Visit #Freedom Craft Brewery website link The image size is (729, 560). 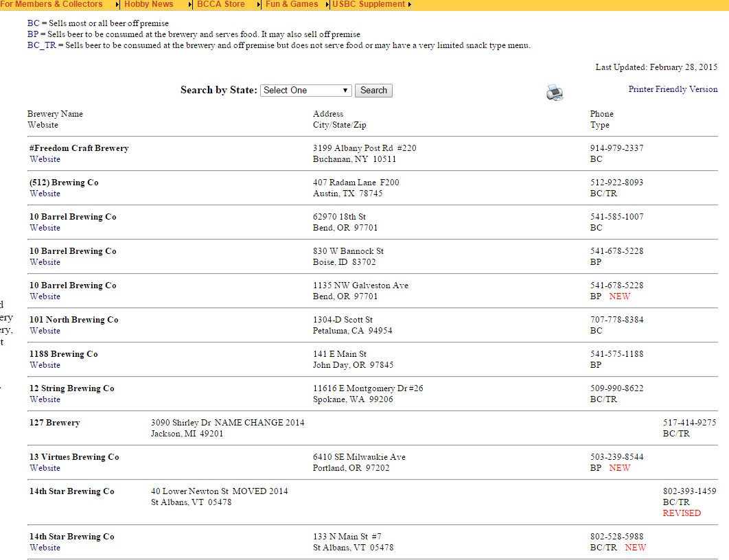(x=45, y=159)
